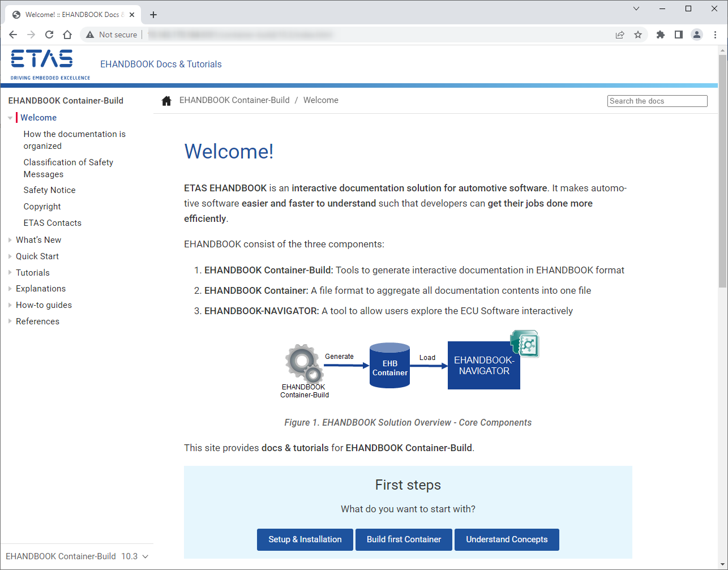Click the Setup & Installation button

click(x=305, y=539)
